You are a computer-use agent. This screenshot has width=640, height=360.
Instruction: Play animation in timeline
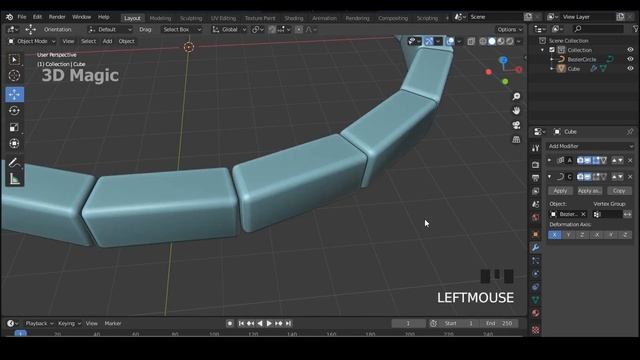pos(269,323)
